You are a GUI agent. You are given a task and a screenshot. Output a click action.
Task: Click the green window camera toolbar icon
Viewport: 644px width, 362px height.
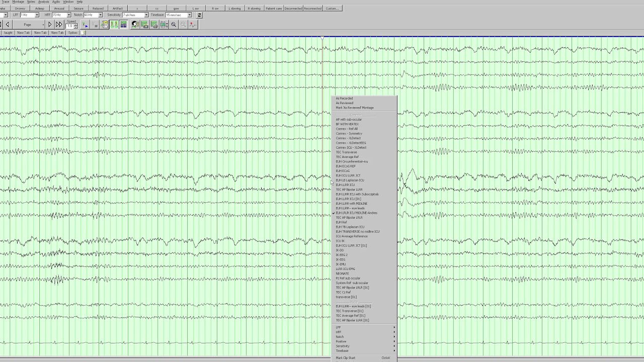(145, 25)
